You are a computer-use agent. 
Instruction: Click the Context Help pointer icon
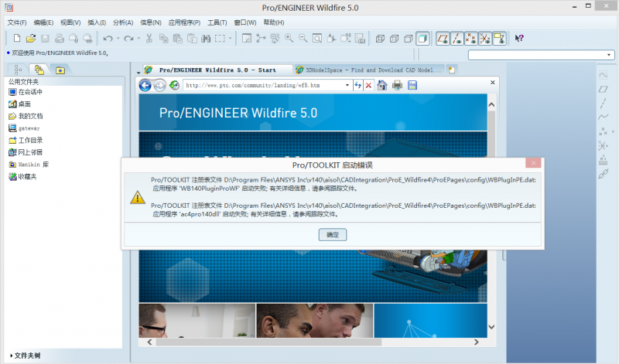[519, 38]
